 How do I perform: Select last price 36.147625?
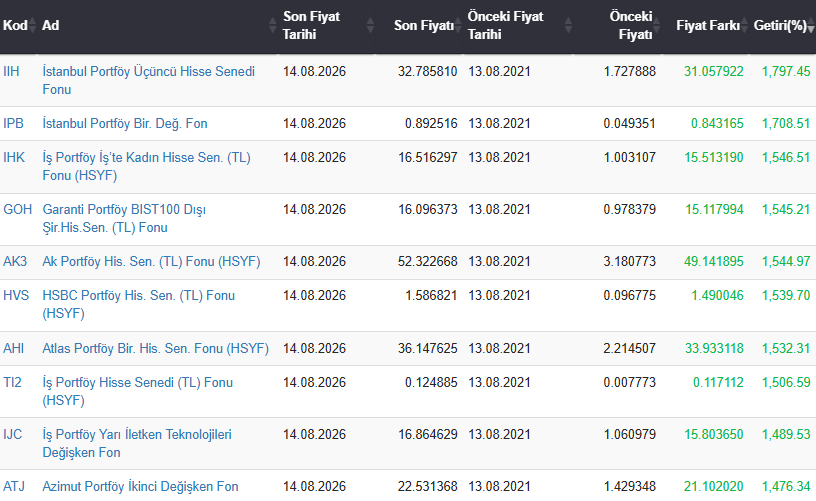point(427,348)
